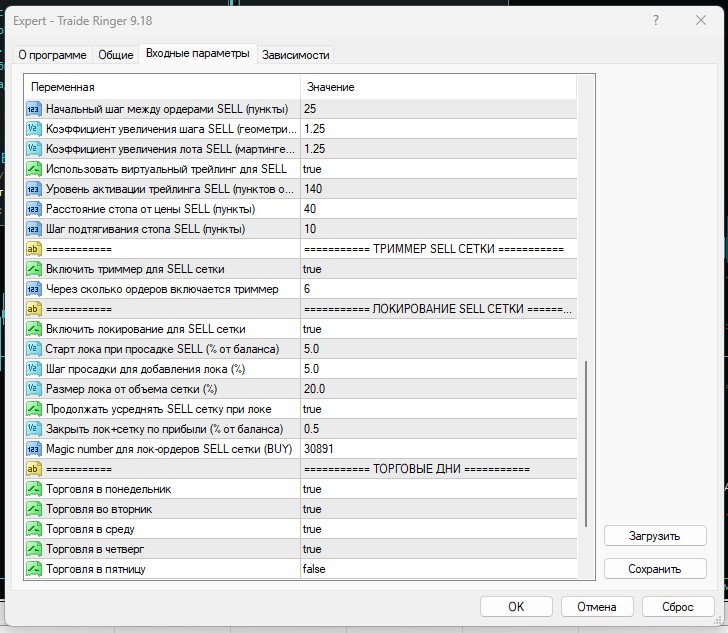Click icon of Торговля в пятницу row
This screenshot has height=633, width=728.
coord(34,569)
